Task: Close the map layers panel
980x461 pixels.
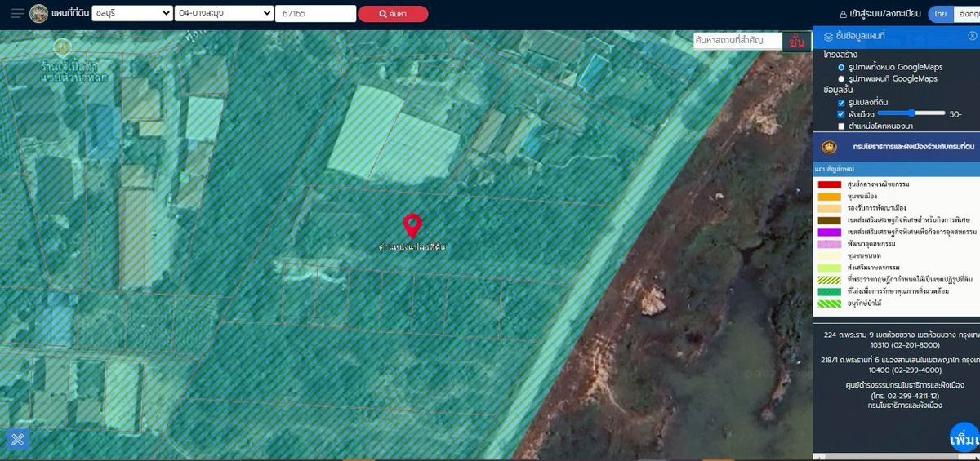Action: tap(972, 36)
